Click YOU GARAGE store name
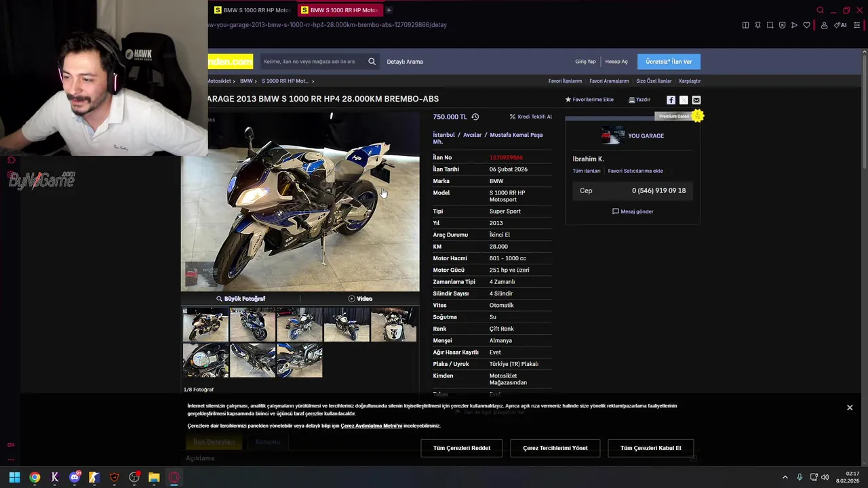868x488 pixels. (646, 136)
